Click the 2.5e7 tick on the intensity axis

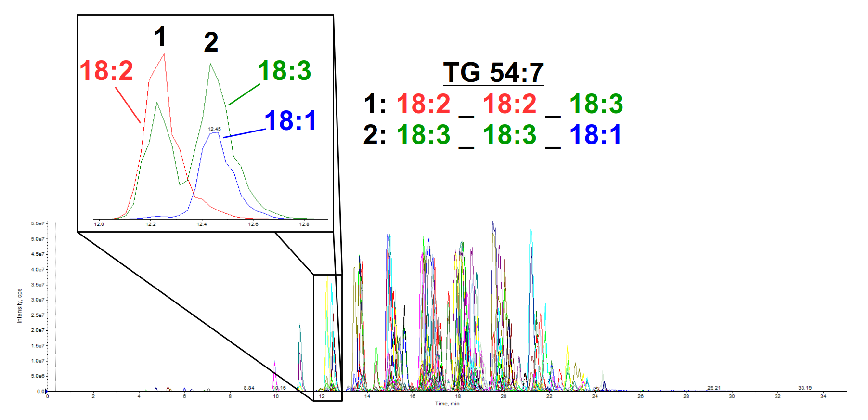(38, 315)
